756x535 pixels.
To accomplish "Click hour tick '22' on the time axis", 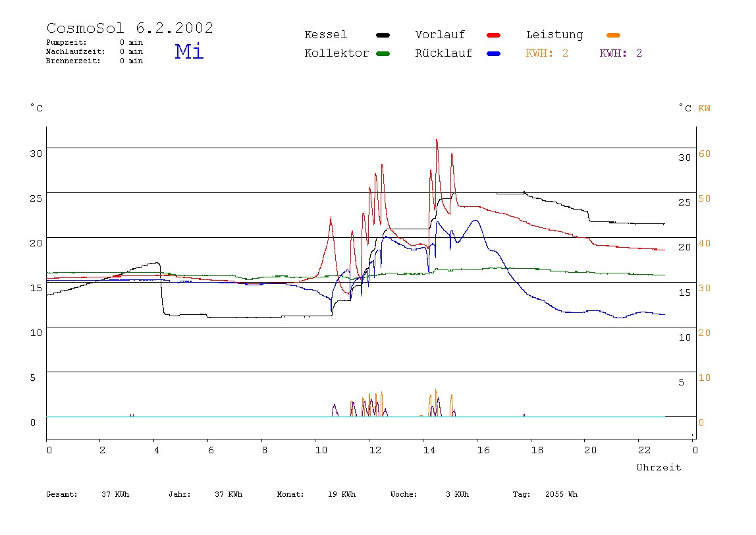I will [645, 450].
